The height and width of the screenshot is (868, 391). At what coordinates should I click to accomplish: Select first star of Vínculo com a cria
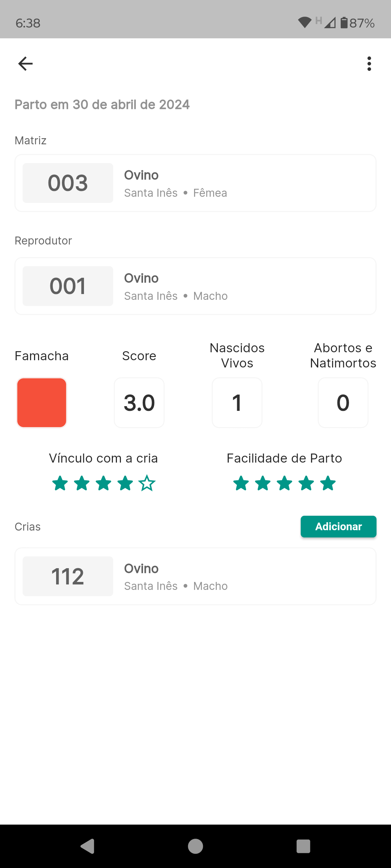tap(60, 483)
